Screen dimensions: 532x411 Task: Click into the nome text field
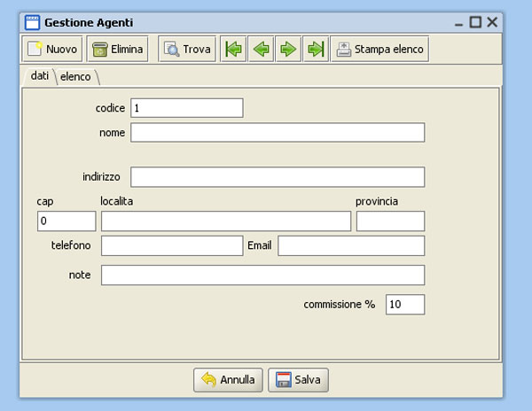pos(278,133)
